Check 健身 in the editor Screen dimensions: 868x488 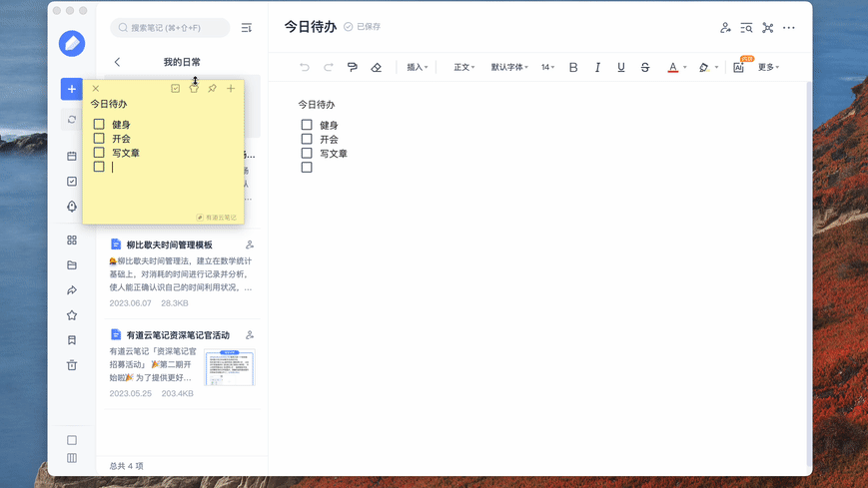307,125
